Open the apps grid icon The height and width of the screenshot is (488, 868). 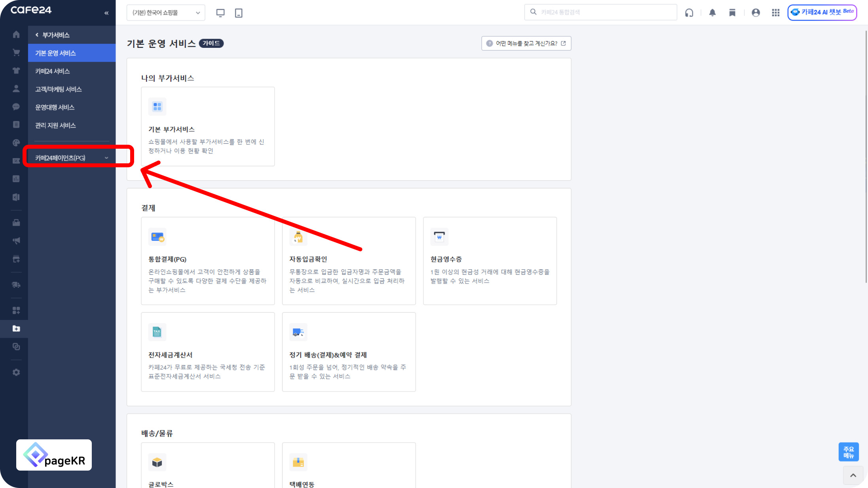775,13
